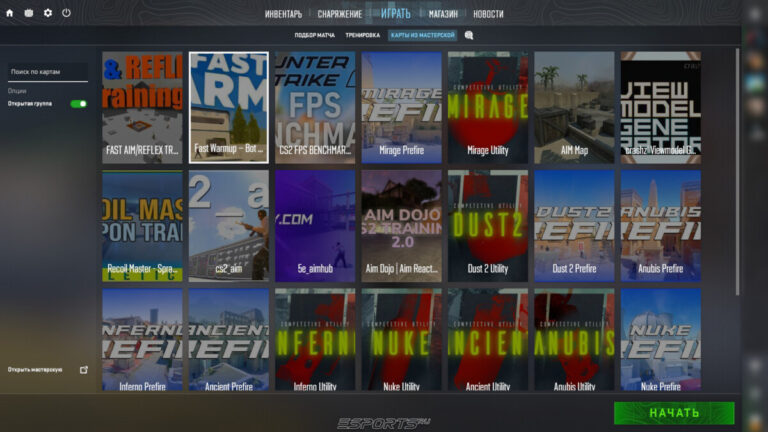Select cs2_aim map
The height and width of the screenshot is (432, 768).
pyautogui.click(x=229, y=226)
